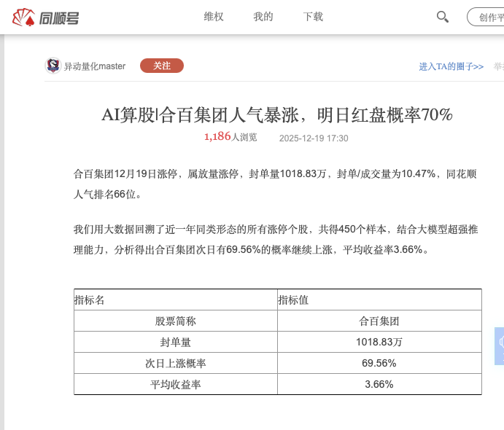
Task: Click the 次日上涨概率 table cell
Action: (176, 363)
